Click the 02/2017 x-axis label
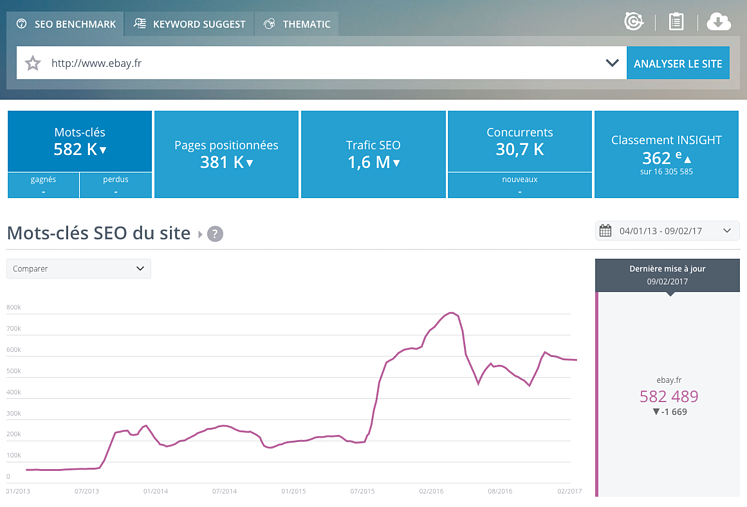 (x=569, y=491)
